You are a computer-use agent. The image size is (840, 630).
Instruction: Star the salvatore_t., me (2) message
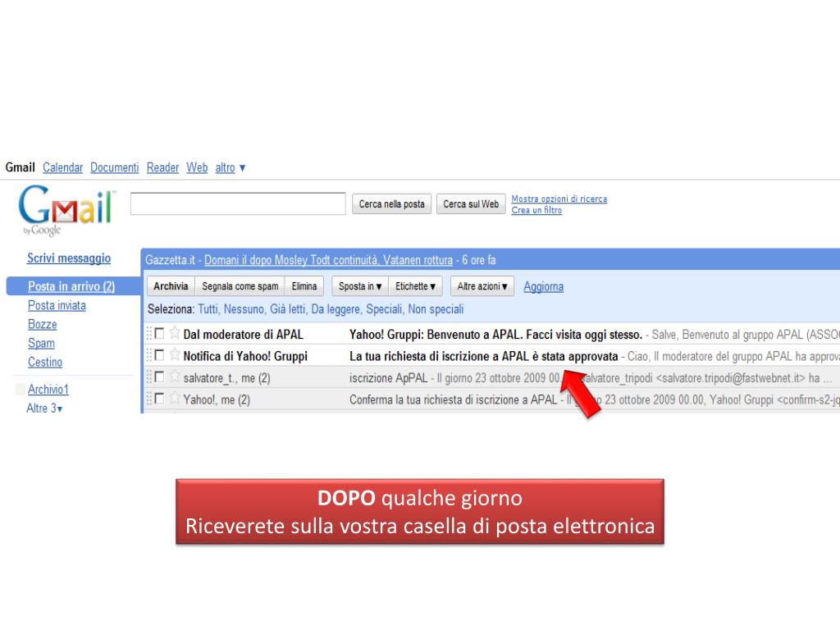[x=175, y=377]
